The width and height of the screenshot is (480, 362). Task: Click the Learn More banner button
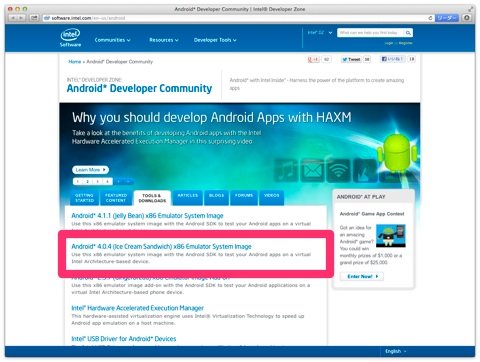(90, 170)
